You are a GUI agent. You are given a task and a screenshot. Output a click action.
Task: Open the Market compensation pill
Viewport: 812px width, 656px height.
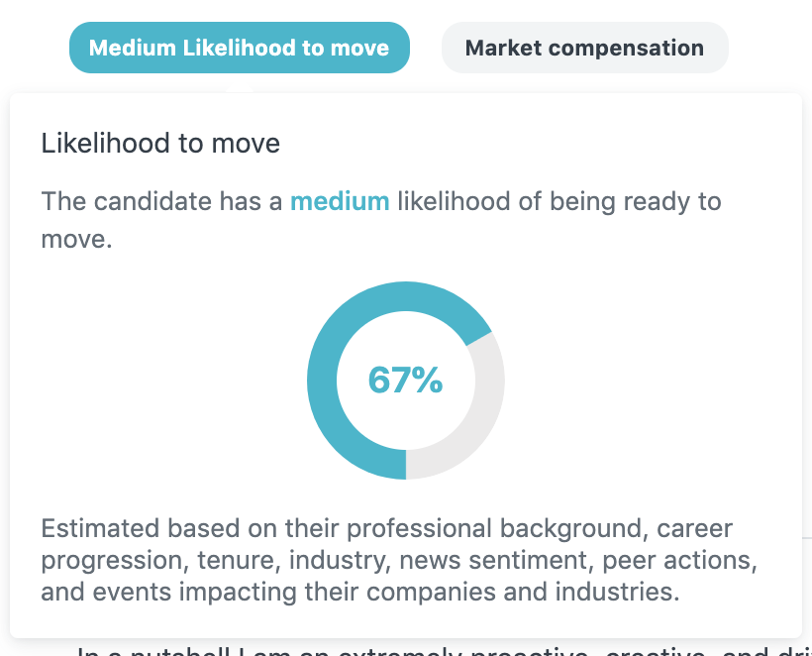point(584,48)
